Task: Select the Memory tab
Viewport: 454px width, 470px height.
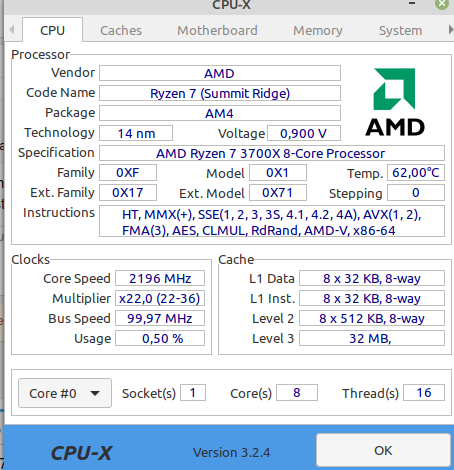Action: [x=318, y=30]
